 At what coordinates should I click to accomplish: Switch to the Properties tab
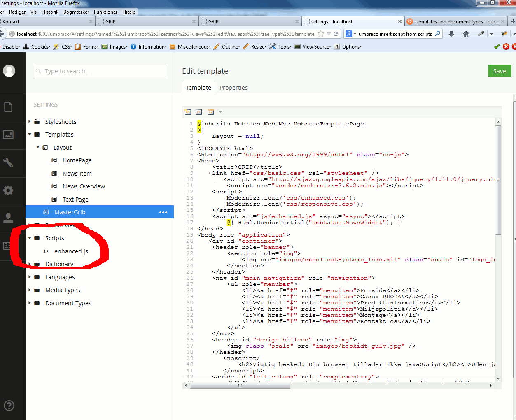233,88
